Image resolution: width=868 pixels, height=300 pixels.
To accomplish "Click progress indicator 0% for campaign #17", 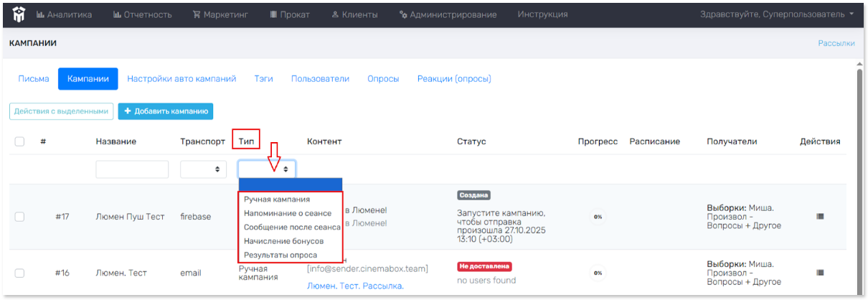I will (x=597, y=216).
